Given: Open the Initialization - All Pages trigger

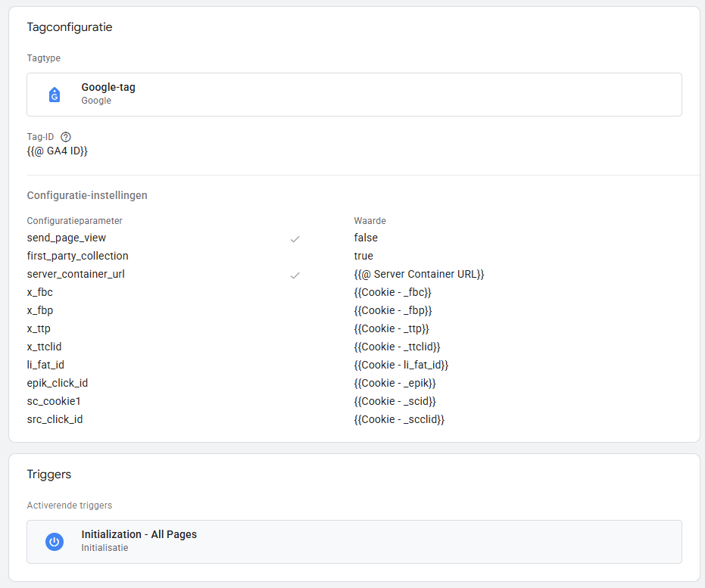Looking at the screenshot, I should click(x=354, y=541).
